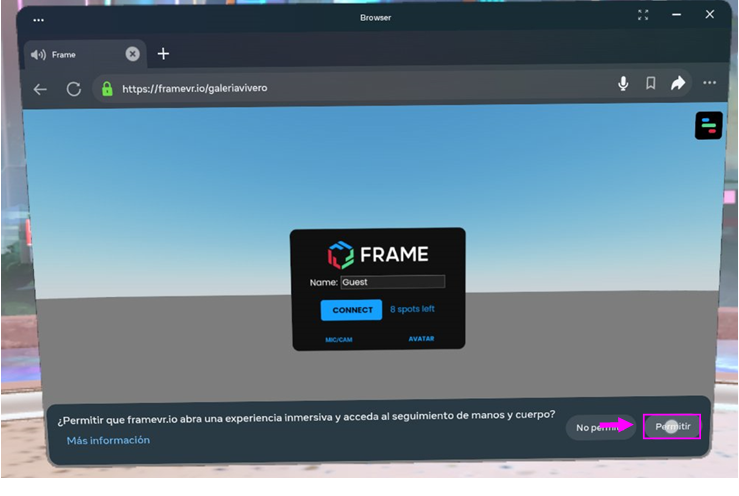Viewport: 739px width, 496px height.
Task: Select the Frame browser tab
Action: (x=85, y=55)
